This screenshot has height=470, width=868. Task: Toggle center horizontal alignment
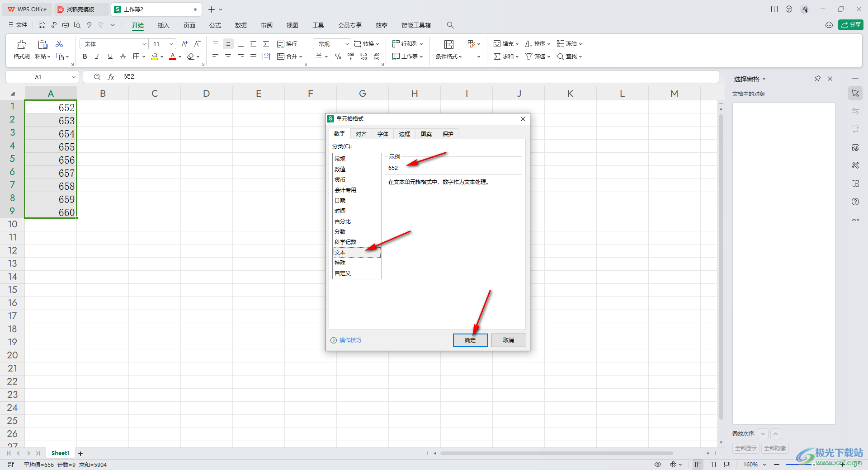coord(228,56)
